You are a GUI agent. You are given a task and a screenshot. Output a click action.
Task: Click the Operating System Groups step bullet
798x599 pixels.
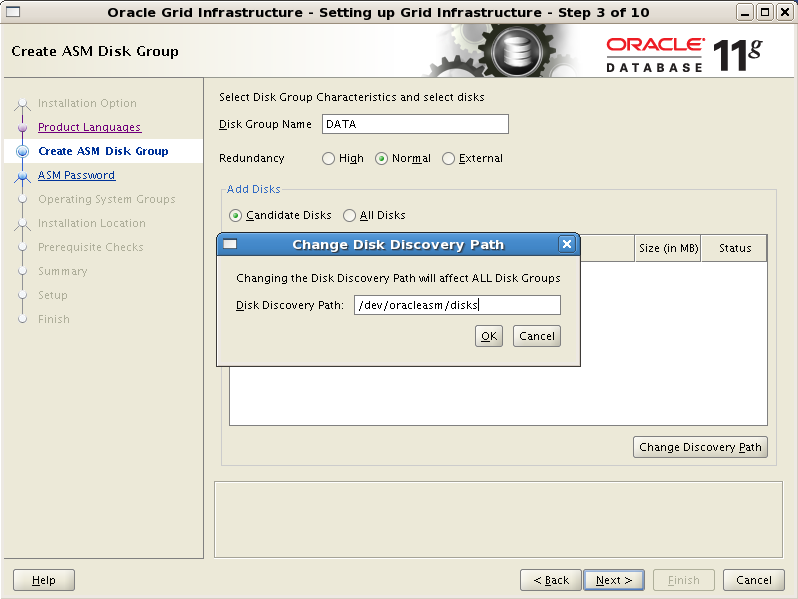22,199
